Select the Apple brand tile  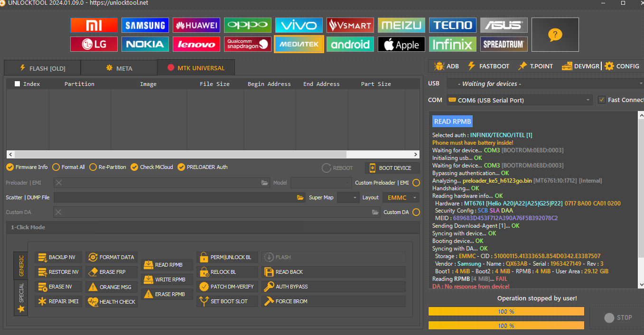tap(401, 44)
